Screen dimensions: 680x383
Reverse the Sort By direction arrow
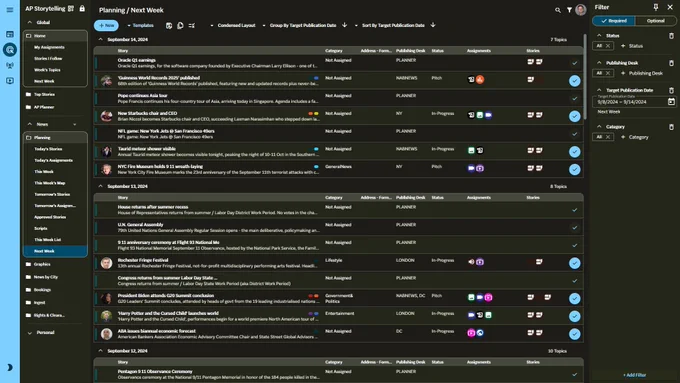[x=433, y=25]
